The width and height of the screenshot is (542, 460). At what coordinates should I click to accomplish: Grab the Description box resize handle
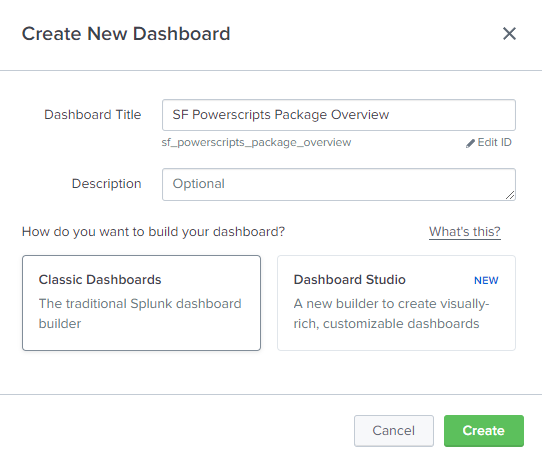click(510, 195)
